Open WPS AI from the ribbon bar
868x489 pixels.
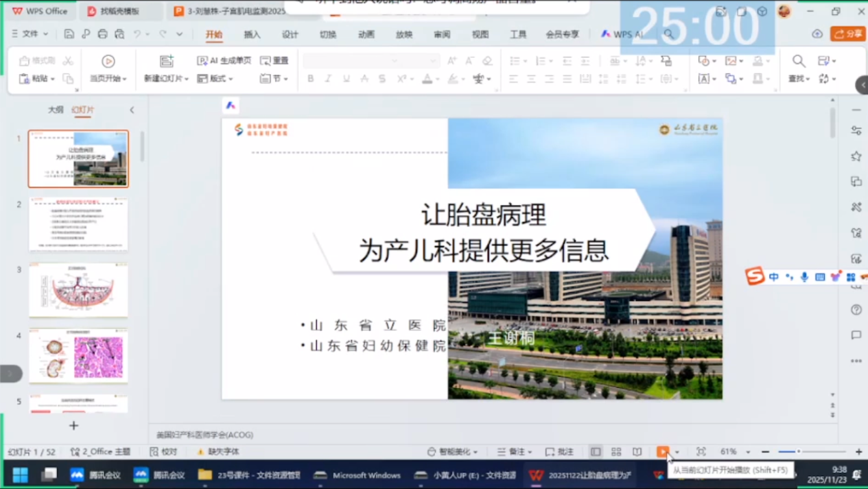click(622, 34)
